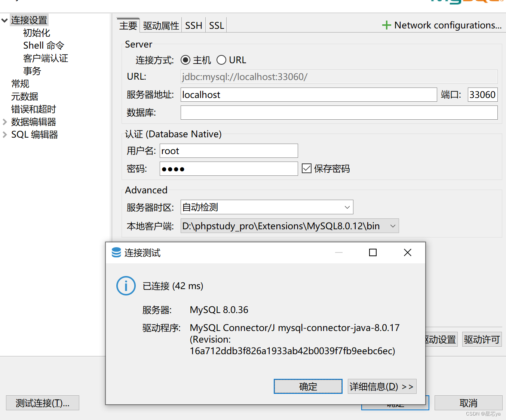The height and width of the screenshot is (420, 506).
Task: Select 数据编辑器 in the left tree
Action: (34, 122)
